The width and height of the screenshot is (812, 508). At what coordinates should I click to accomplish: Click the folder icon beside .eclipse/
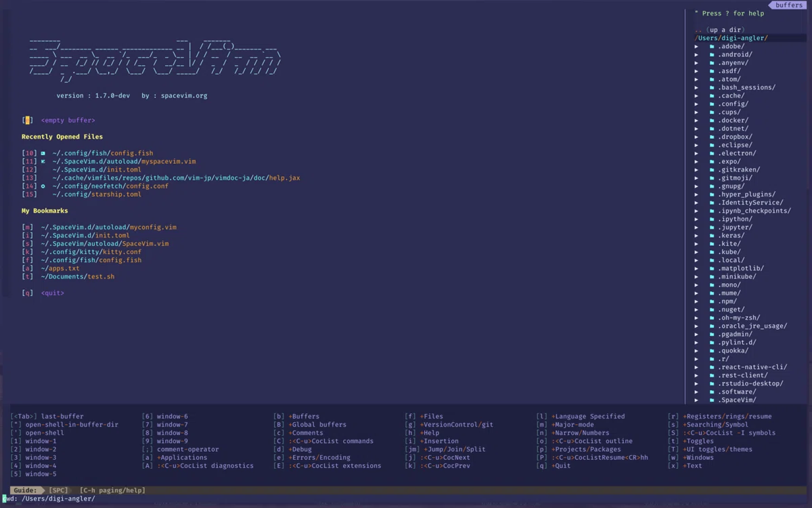[712, 145]
